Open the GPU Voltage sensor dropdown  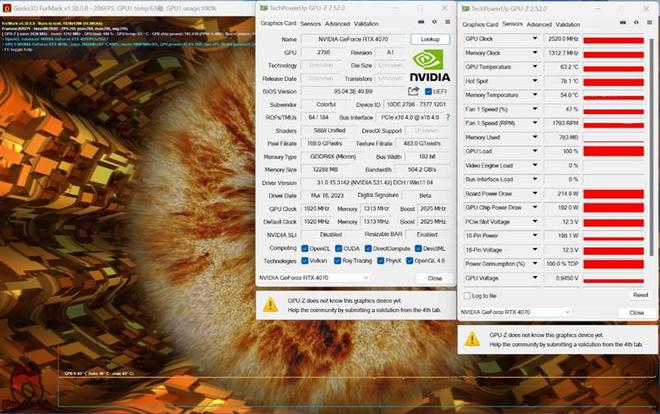coord(535,278)
